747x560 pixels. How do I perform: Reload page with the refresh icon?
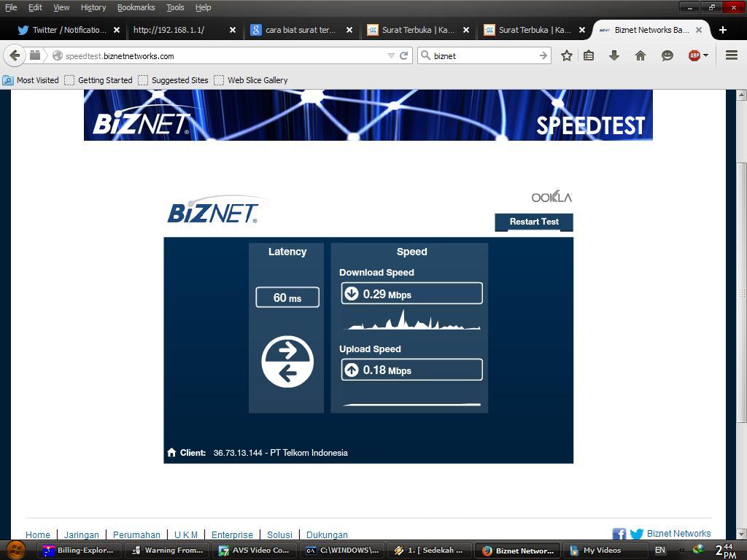point(403,55)
